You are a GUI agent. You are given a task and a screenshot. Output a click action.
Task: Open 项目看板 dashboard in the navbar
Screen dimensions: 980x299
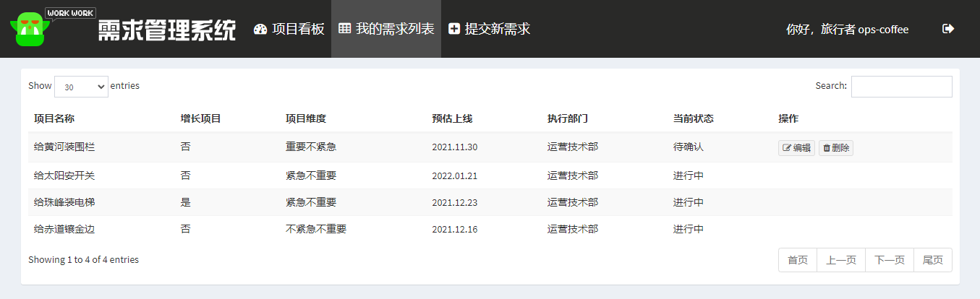(289, 29)
